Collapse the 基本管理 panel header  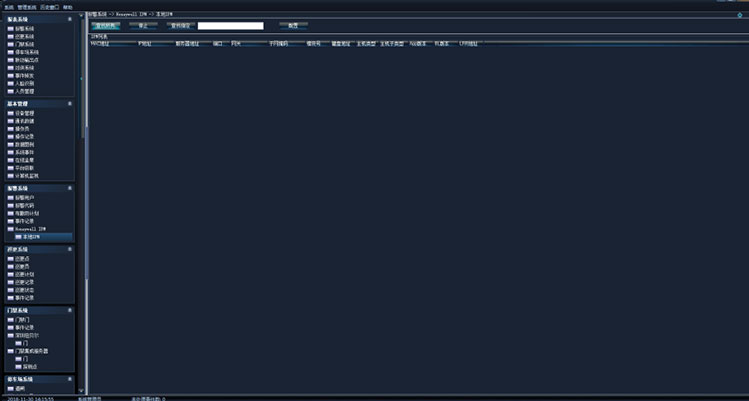coord(69,103)
